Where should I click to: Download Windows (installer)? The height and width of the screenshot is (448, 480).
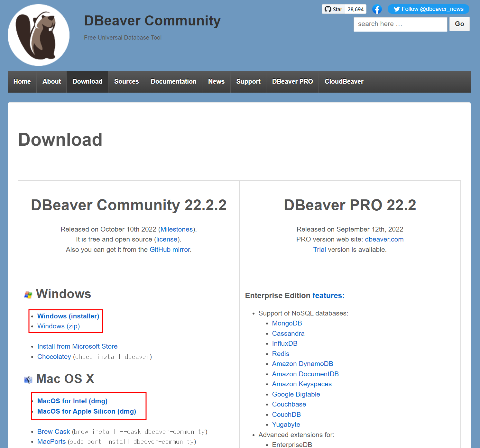click(x=68, y=316)
